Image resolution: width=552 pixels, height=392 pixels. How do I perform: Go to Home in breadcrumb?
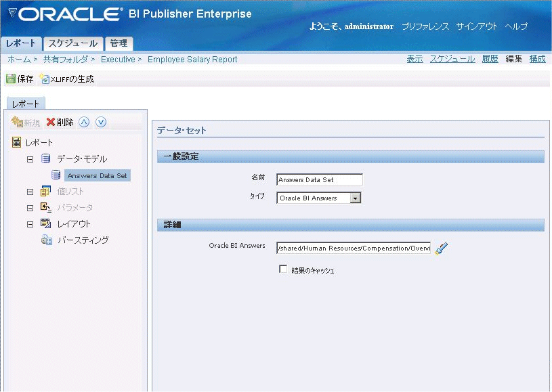[19, 60]
